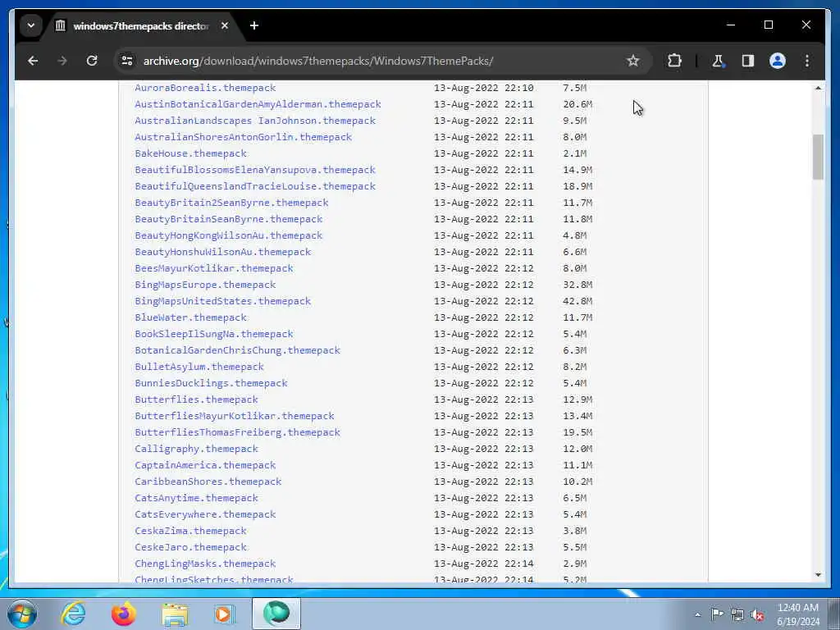The height and width of the screenshot is (630, 840).
Task: Open BakeHouse.themepack link
Action: 190,153
